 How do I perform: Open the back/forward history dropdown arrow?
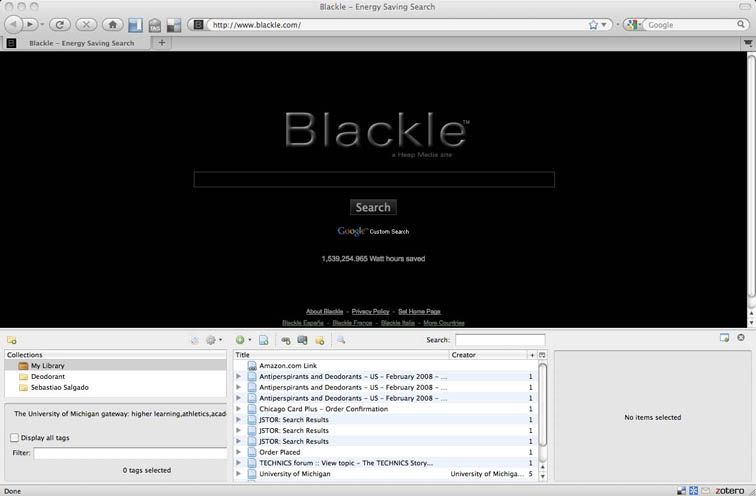[x=42, y=24]
